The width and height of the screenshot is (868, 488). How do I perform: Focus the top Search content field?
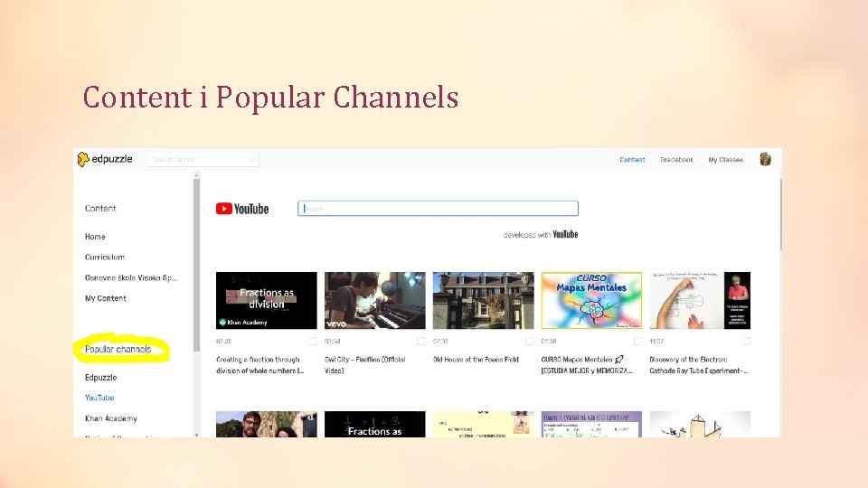pos(203,159)
